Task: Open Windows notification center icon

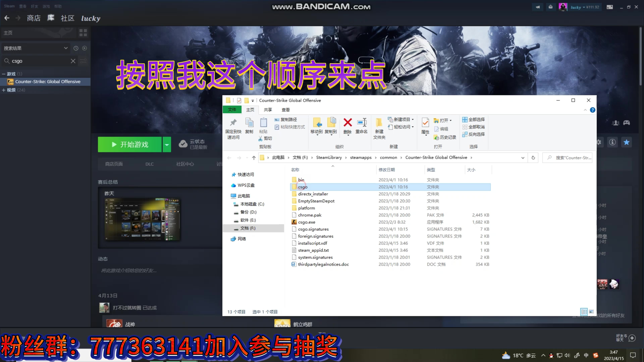Action: point(633,355)
